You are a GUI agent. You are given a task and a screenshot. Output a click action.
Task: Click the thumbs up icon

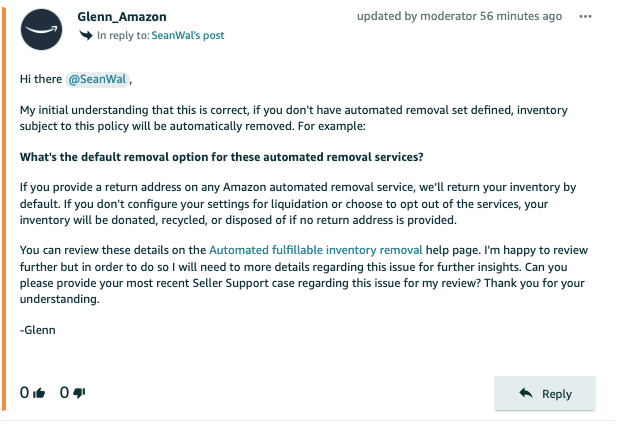[x=40, y=393]
